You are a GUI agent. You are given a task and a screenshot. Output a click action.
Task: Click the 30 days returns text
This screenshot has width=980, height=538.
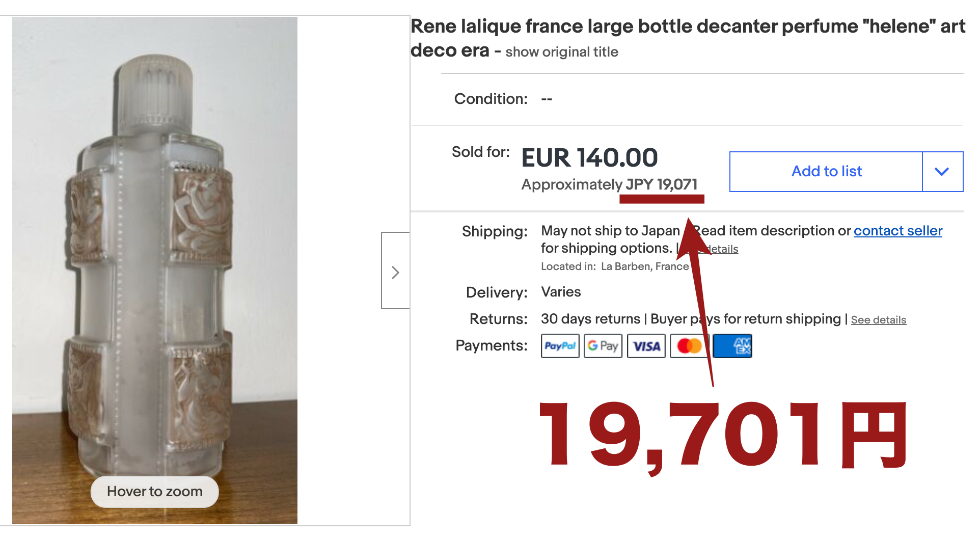pyautogui.click(x=590, y=319)
